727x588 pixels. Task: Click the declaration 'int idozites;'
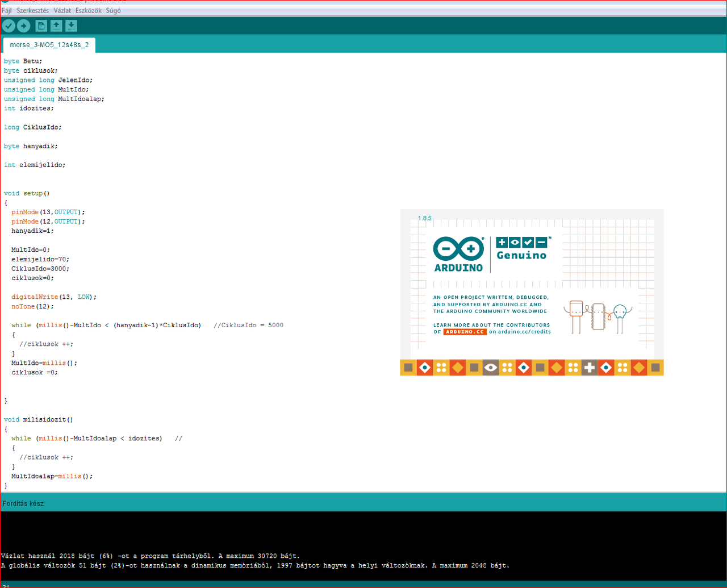29,108
